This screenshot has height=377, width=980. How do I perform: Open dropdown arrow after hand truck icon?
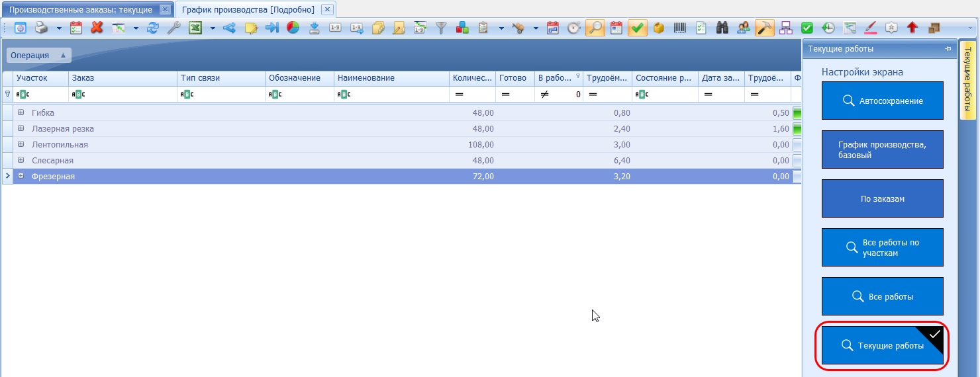point(536,28)
